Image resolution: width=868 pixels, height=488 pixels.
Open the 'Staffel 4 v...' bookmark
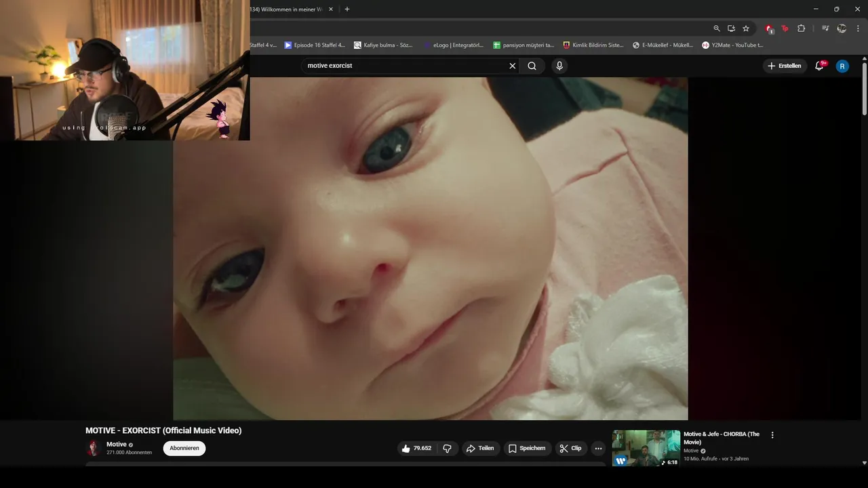(x=263, y=45)
